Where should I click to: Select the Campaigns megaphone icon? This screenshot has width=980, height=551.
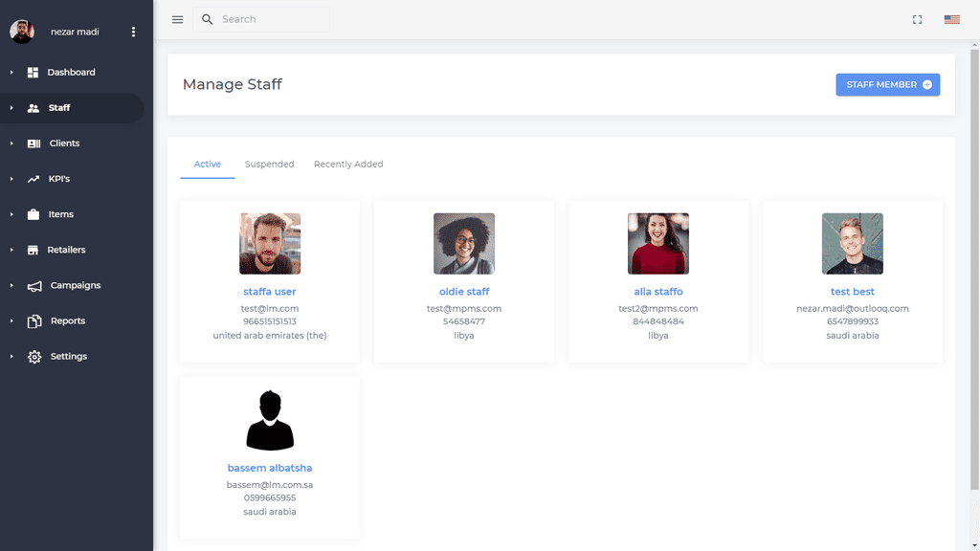click(34, 286)
